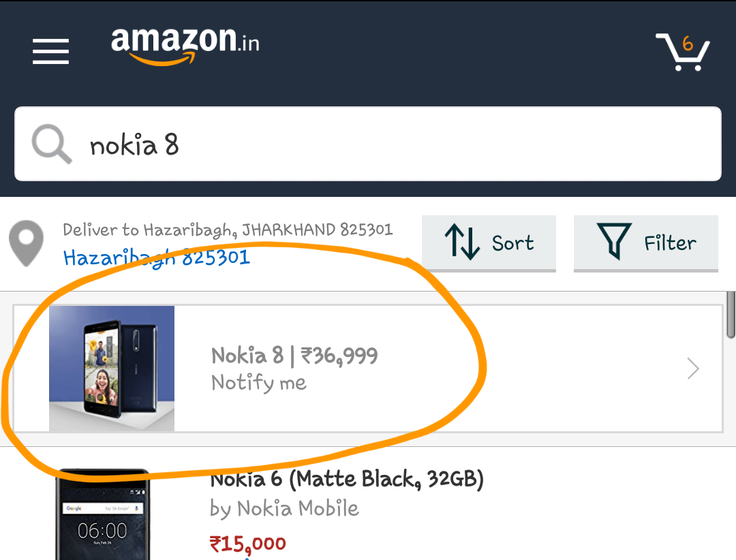
Task: Open the Nokia 6 phone image thumbnail
Action: tap(102, 514)
